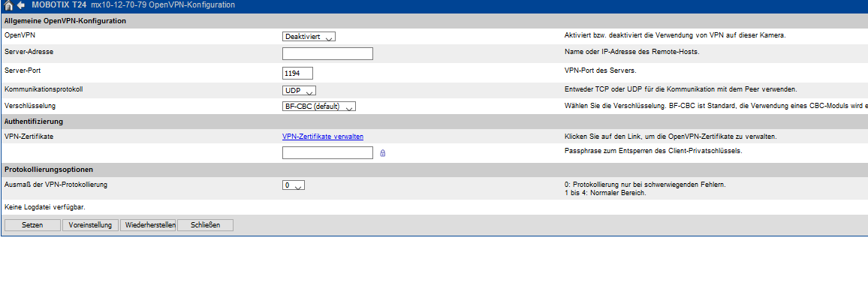Viewport: 868px width, 292px height.
Task: Click the description VPN-Port des Servers
Action: 601,71
